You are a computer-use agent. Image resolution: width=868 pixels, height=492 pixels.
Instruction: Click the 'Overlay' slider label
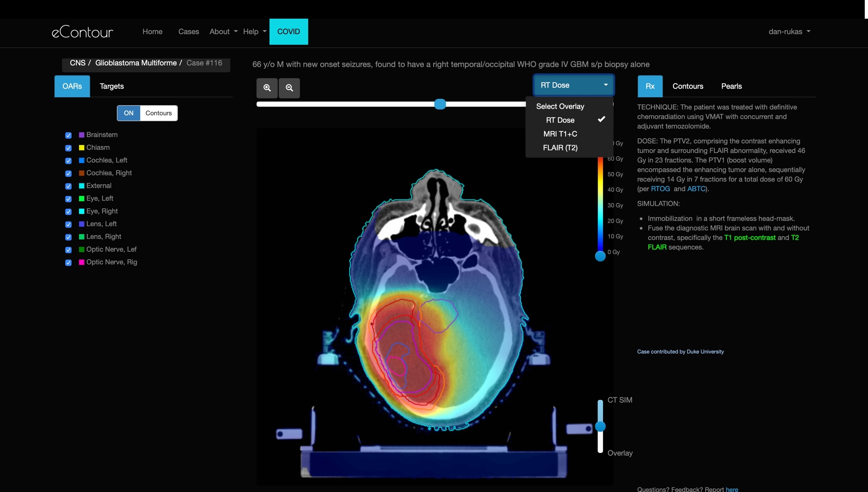(x=620, y=453)
